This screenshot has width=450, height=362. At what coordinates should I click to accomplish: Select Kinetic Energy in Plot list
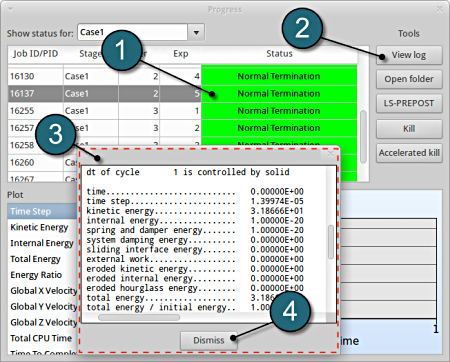coord(43,227)
